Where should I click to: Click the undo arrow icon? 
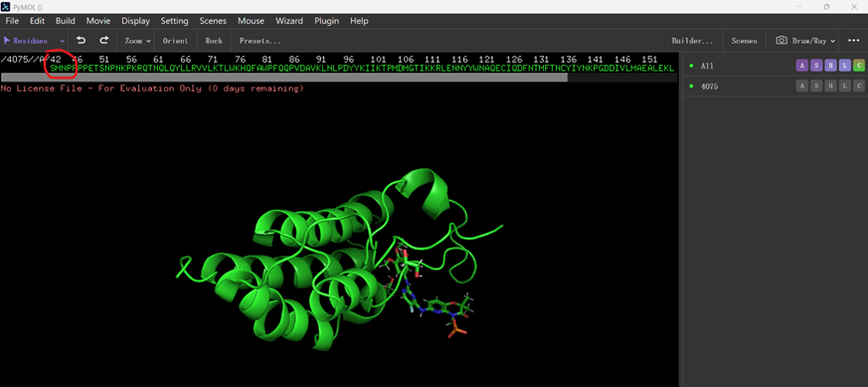coord(82,41)
